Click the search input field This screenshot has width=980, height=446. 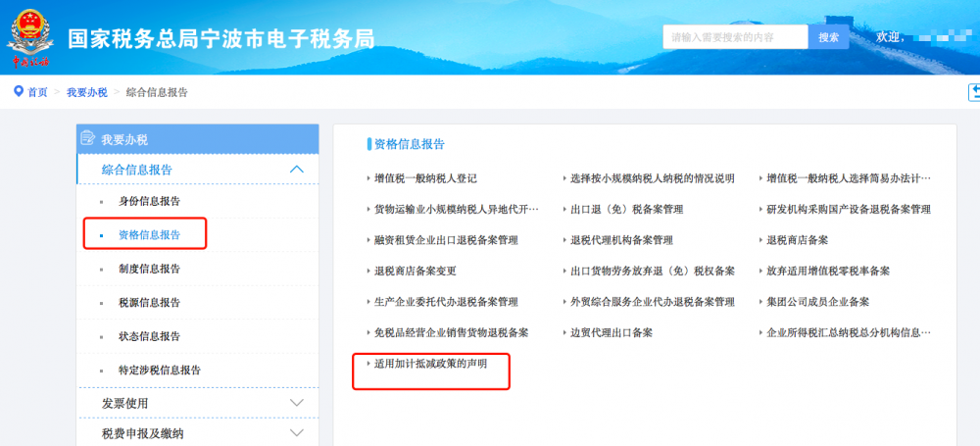point(735,37)
